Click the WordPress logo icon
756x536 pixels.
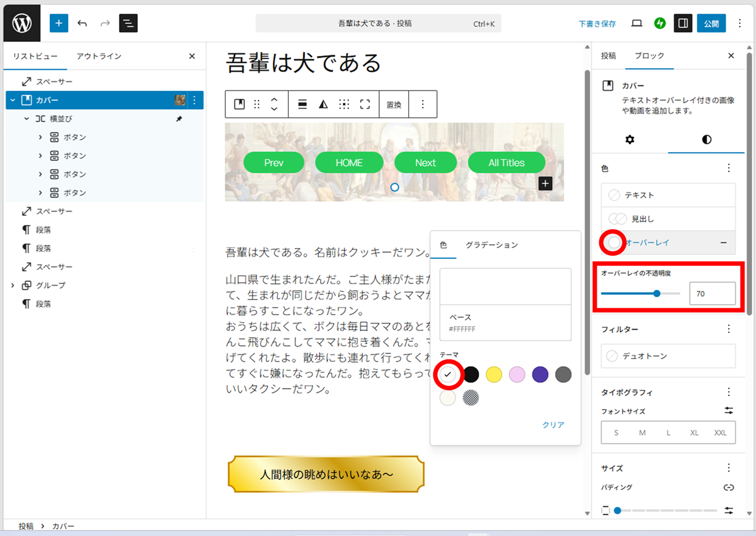coord(22,23)
